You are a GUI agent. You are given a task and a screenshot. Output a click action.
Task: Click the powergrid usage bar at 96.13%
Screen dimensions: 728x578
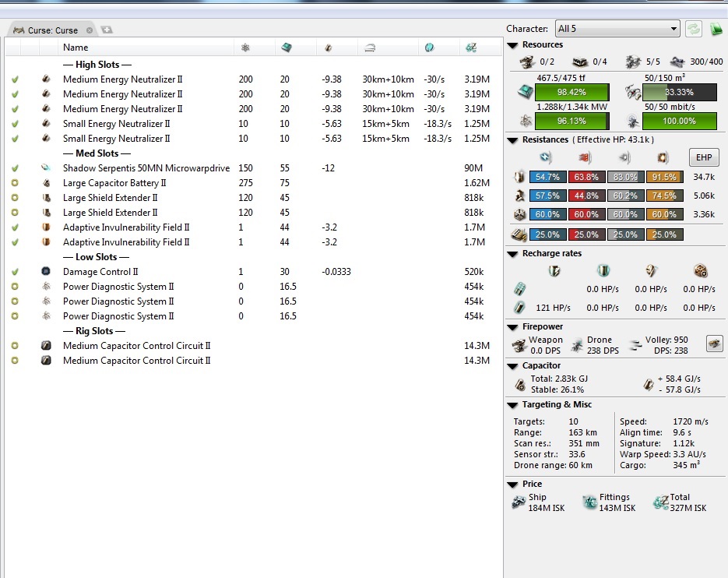[571, 122]
